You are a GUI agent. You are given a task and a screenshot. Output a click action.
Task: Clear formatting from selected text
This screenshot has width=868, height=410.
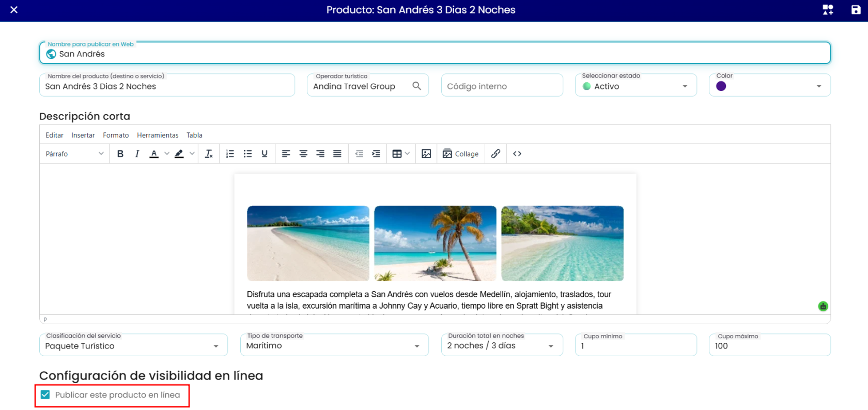(209, 154)
